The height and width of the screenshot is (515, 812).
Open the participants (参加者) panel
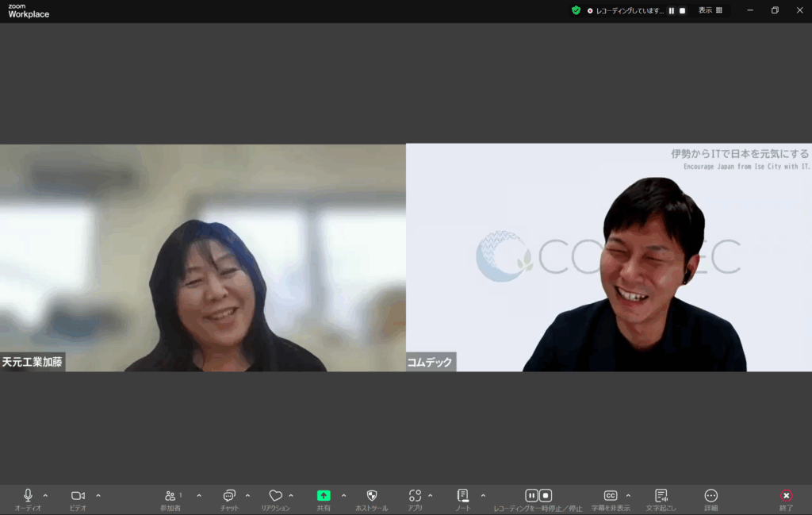click(x=170, y=495)
